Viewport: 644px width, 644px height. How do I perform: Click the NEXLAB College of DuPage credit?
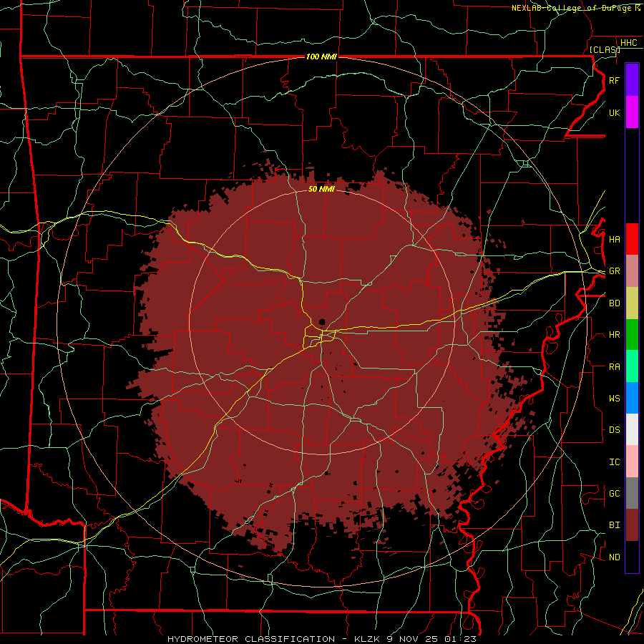[576, 8]
